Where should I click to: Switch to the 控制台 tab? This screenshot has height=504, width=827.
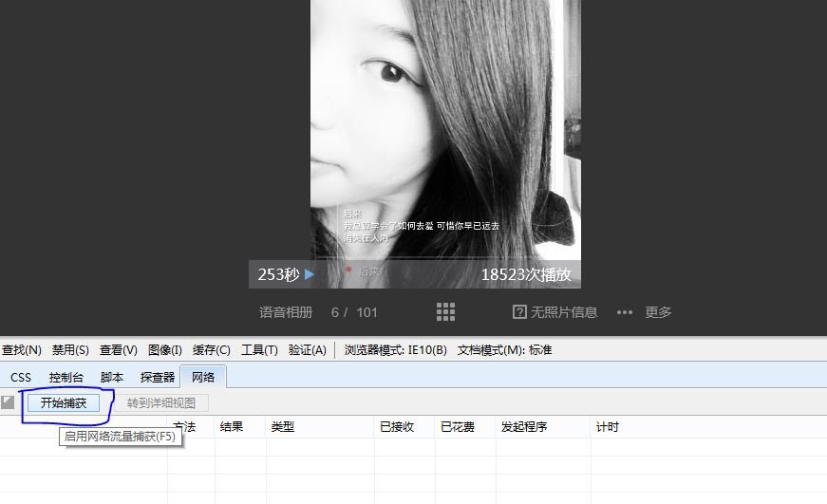[66, 378]
